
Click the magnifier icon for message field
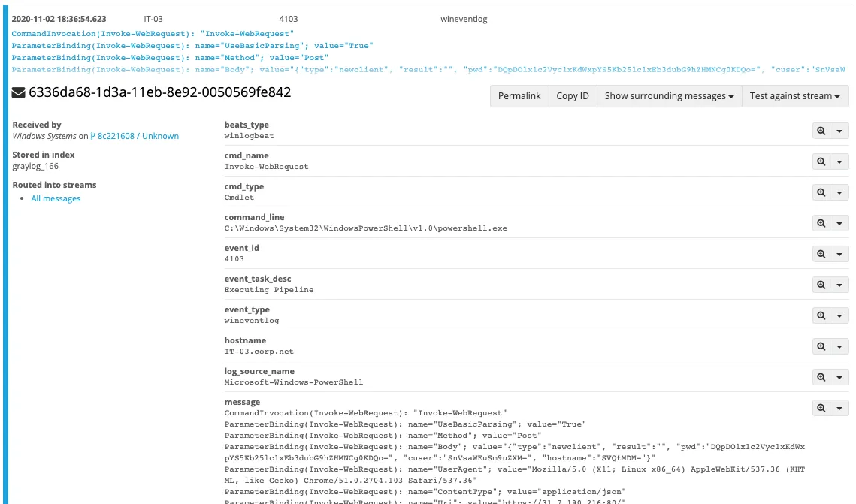(x=821, y=408)
